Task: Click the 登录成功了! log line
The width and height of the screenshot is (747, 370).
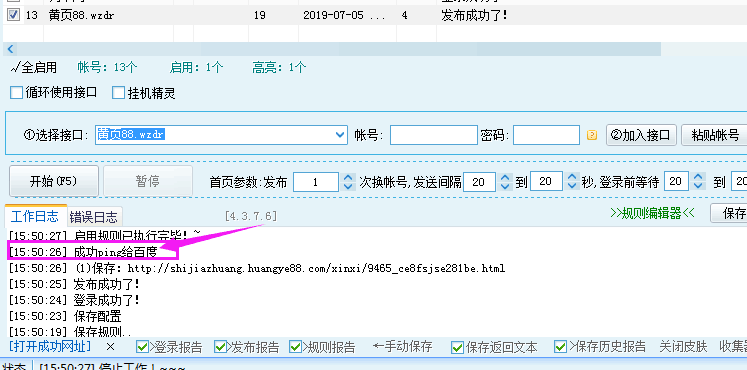Action: click(74, 300)
